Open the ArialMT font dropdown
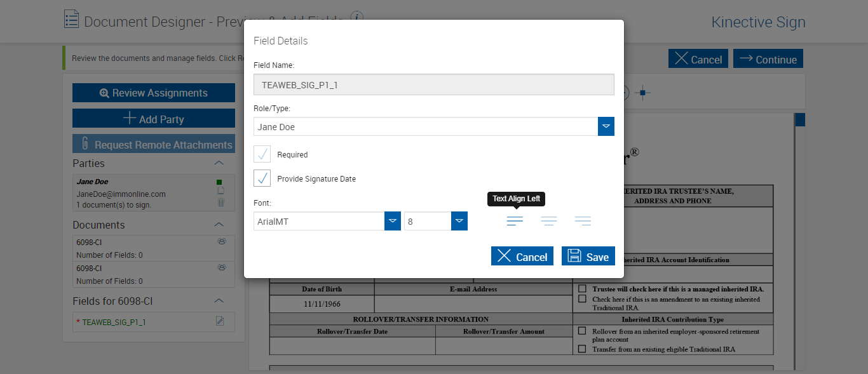This screenshot has width=868, height=374. tap(393, 221)
